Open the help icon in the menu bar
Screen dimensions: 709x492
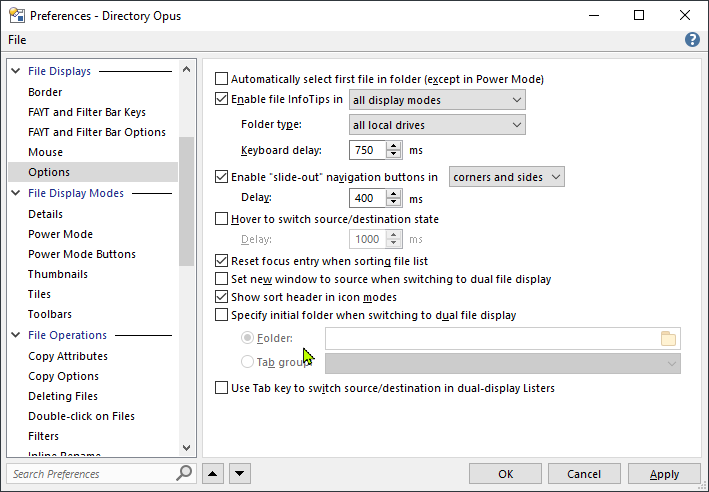pyautogui.click(x=692, y=40)
